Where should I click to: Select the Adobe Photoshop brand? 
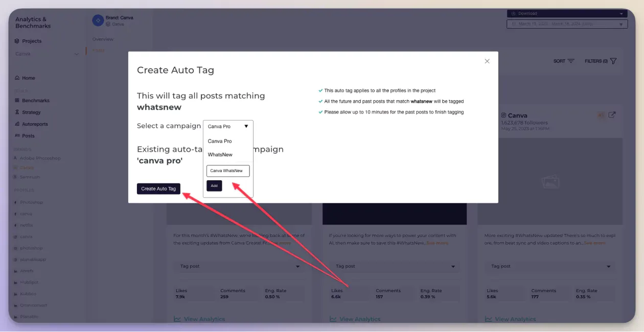[x=37, y=158]
